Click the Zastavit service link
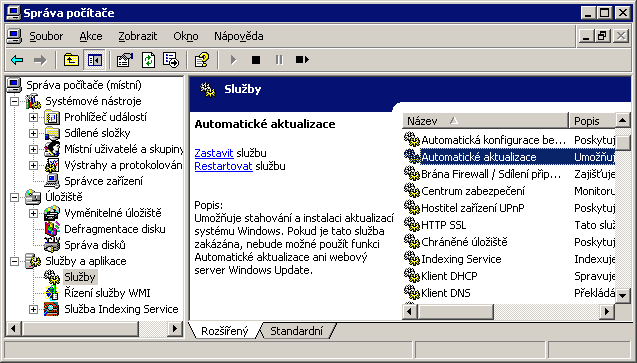 (x=214, y=153)
